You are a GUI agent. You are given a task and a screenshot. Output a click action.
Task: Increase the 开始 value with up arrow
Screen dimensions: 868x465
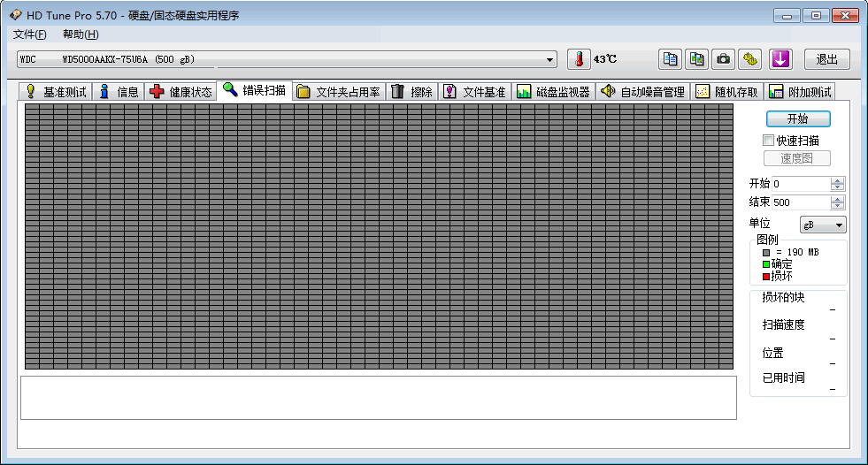[x=838, y=180]
